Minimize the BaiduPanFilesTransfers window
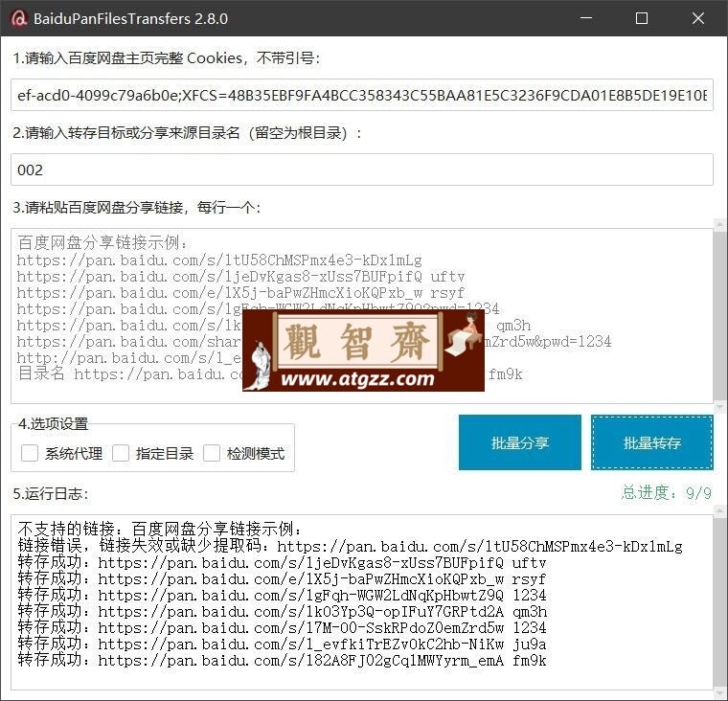 coord(586,18)
